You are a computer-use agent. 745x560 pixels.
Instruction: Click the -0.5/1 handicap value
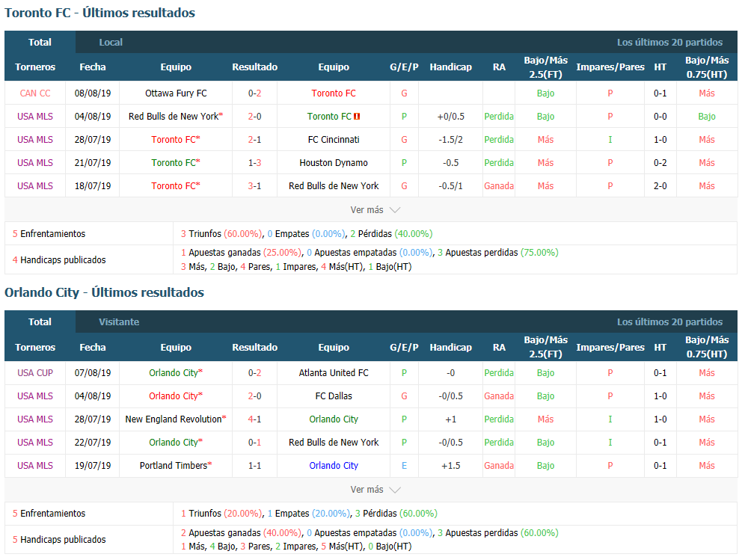pos(451,186)
